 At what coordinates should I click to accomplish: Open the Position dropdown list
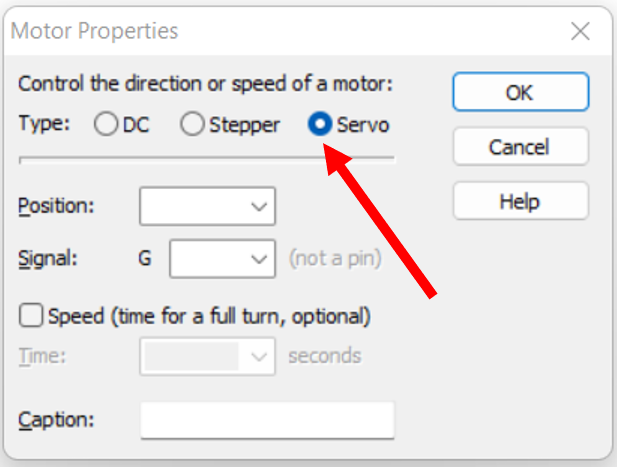point(207,206)
